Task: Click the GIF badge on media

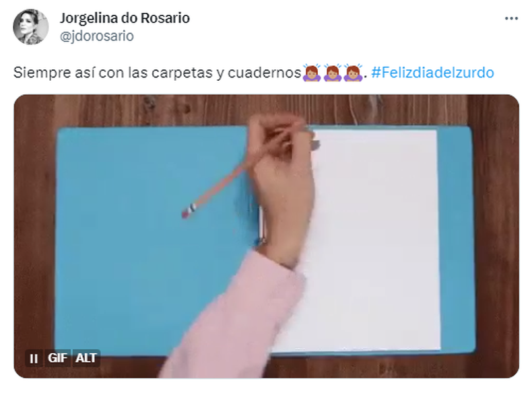Action: pos(57,358)
